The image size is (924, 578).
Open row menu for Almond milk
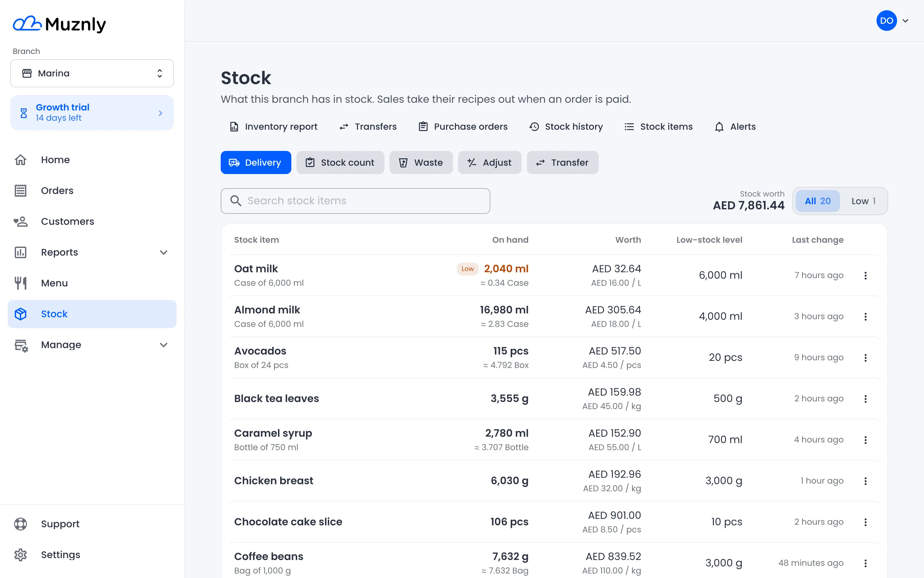tap(866, 317)
